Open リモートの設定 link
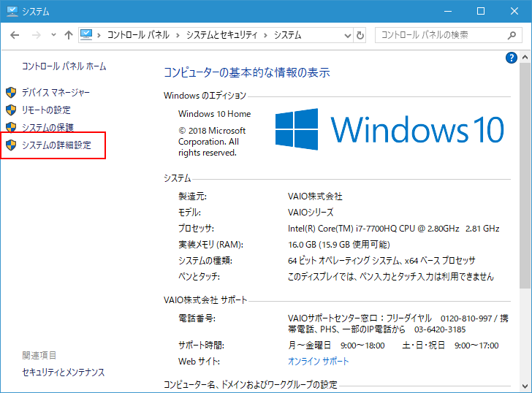 [x=47, y=110]
